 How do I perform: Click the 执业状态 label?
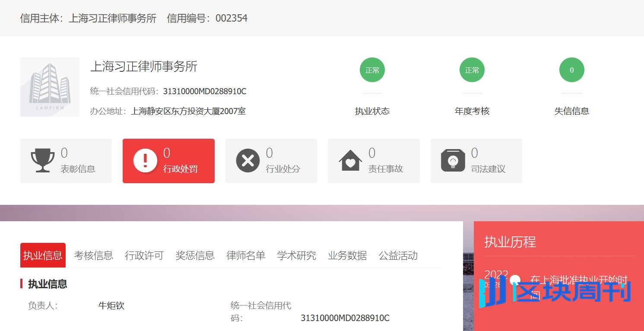pos(372,111)
